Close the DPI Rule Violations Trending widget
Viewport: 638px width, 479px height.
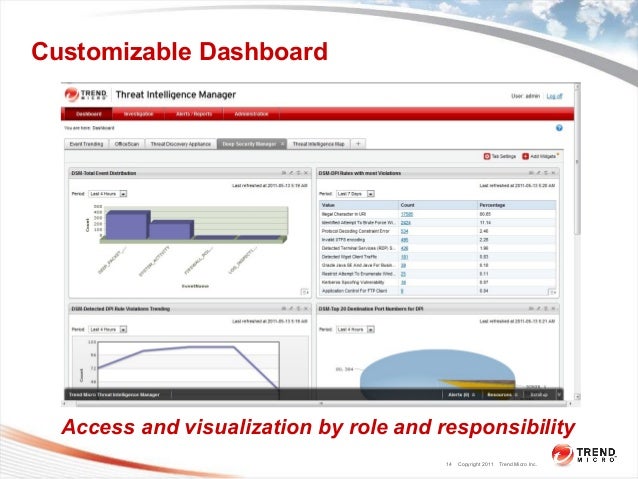point(306,309)
